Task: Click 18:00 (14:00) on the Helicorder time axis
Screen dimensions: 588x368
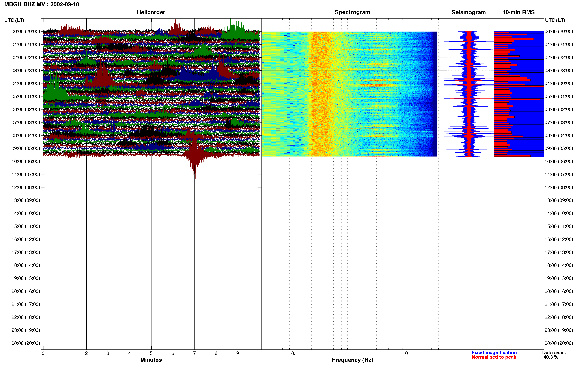Action: (x=26, y=265)
